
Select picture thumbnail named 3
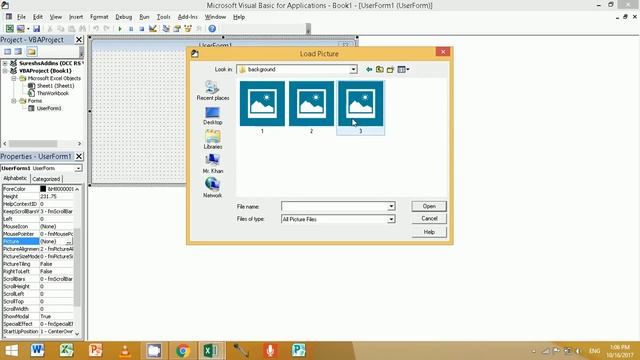point(360,107)
